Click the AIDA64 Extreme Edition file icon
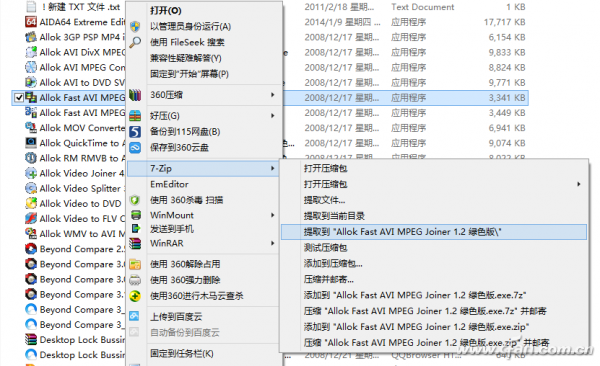600x366 pixels. pyautogui.click(x=31, y=22)
